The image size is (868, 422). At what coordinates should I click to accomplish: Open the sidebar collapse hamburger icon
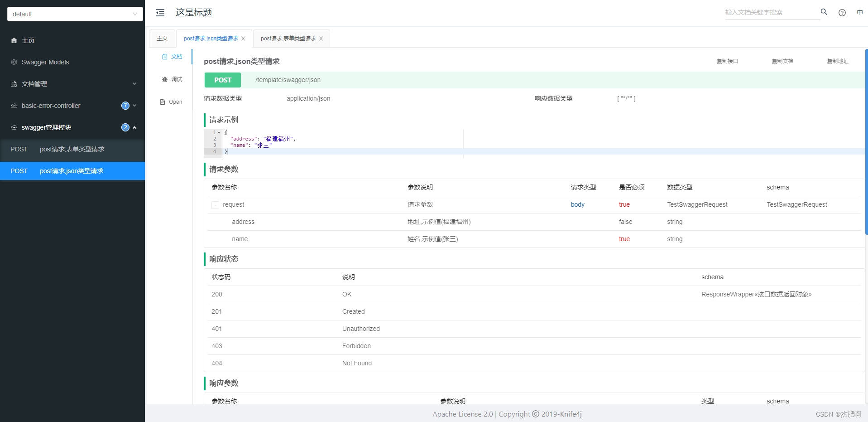(160, 13)
